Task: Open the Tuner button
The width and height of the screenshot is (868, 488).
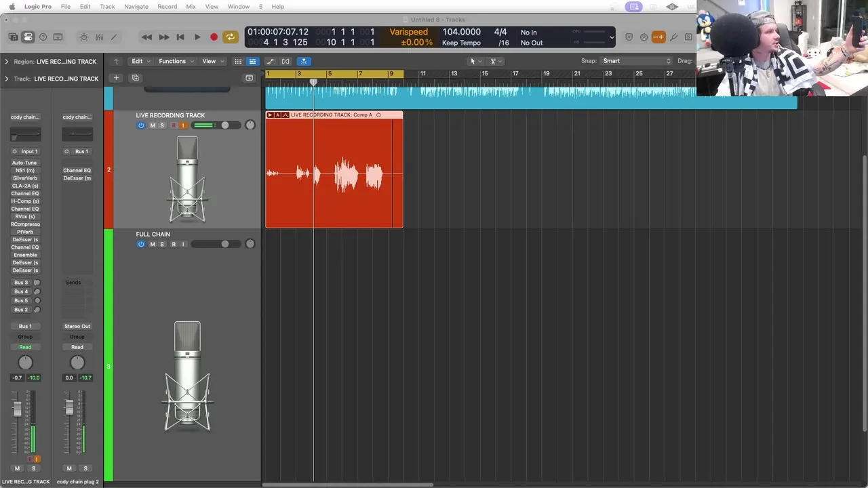Action: tap(644, 37)
